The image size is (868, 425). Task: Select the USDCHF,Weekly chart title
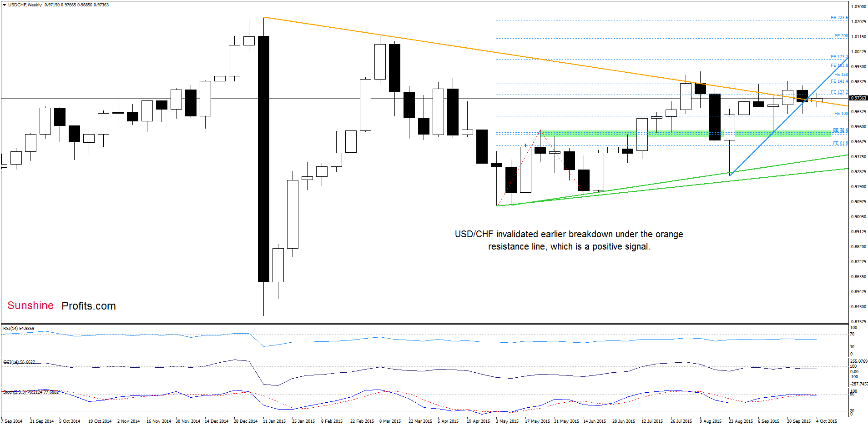click(25, 5)
